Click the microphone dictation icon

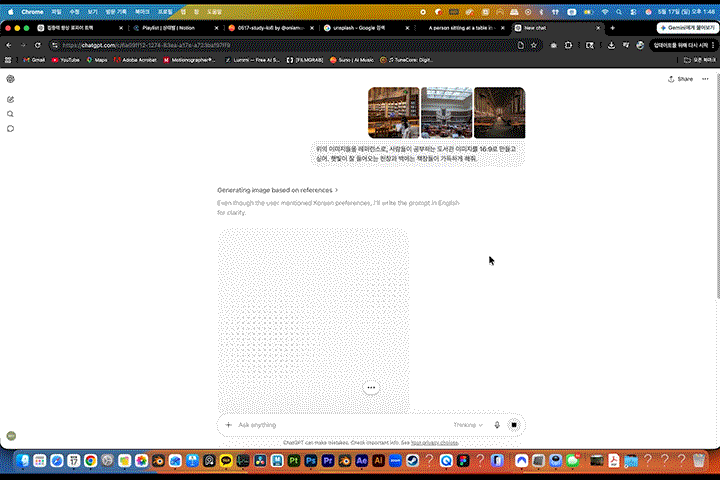pyautogui.click(x=497, y=425)
